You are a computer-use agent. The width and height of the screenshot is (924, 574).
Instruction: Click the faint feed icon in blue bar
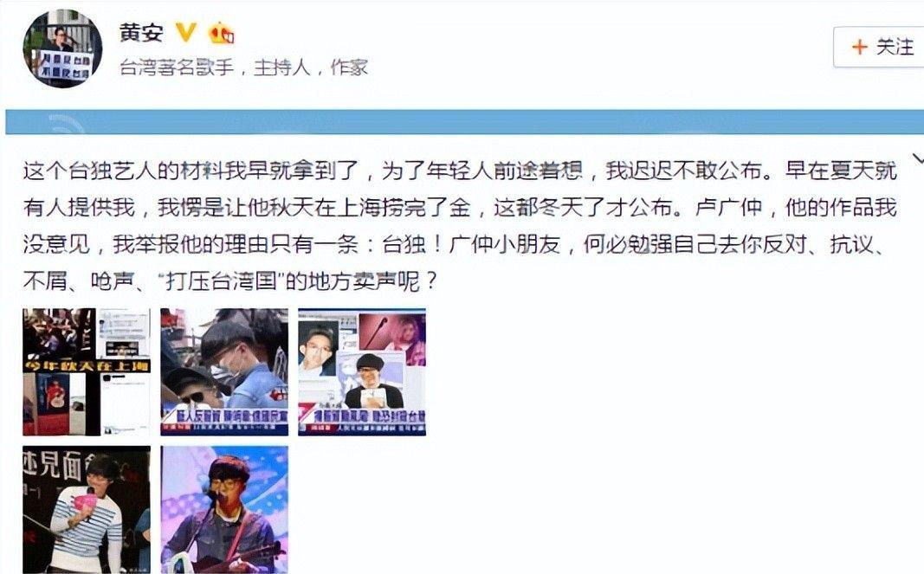pos(67,125)
